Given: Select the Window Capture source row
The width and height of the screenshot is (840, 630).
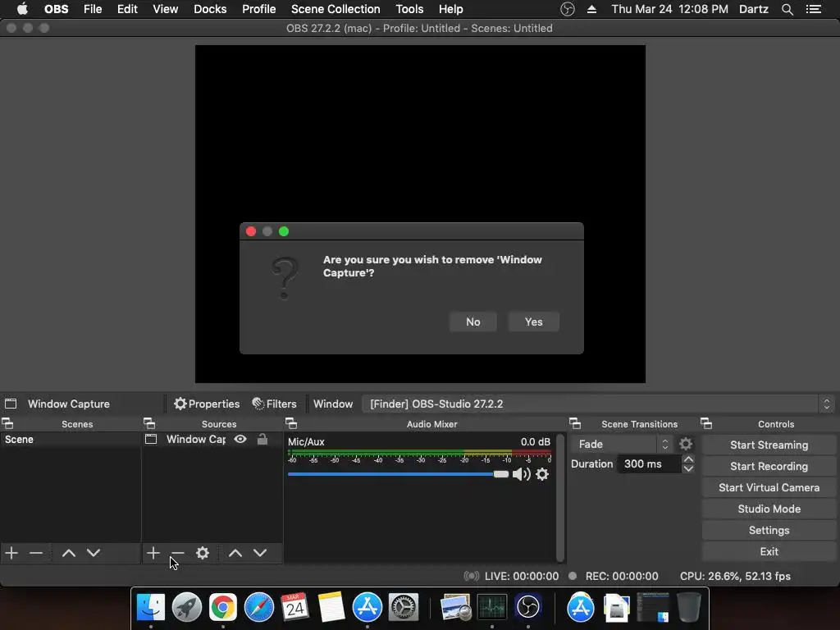Looking at the screenshot, I should [x=212, y=440].
